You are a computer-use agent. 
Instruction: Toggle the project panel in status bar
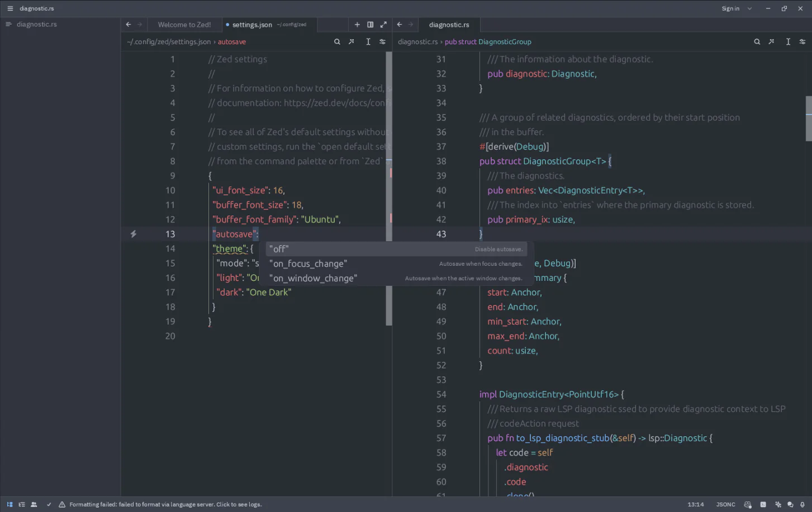tap(10, 504)
